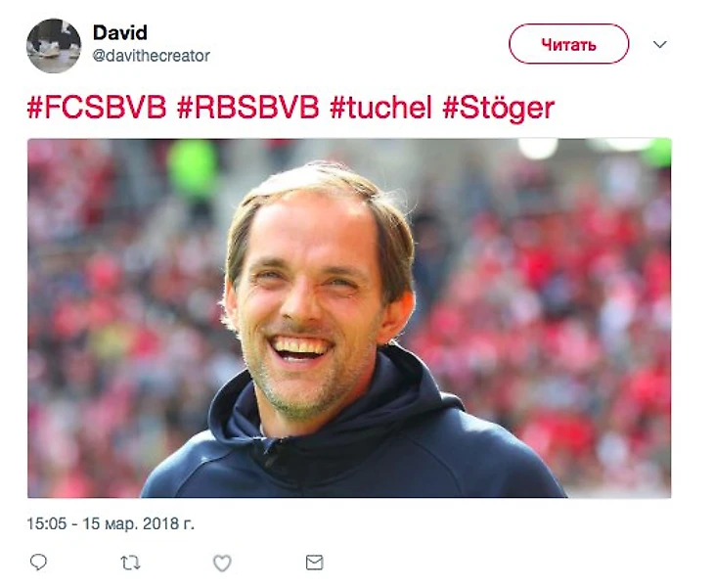Open the #RBSBVB hashtag

click(247, 108)
